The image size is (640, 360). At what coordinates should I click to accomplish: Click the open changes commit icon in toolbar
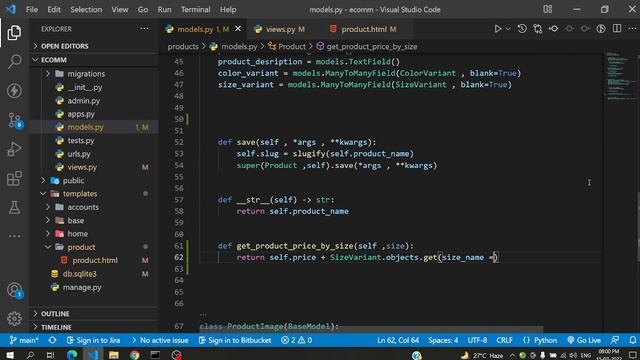tap(553, 29)
